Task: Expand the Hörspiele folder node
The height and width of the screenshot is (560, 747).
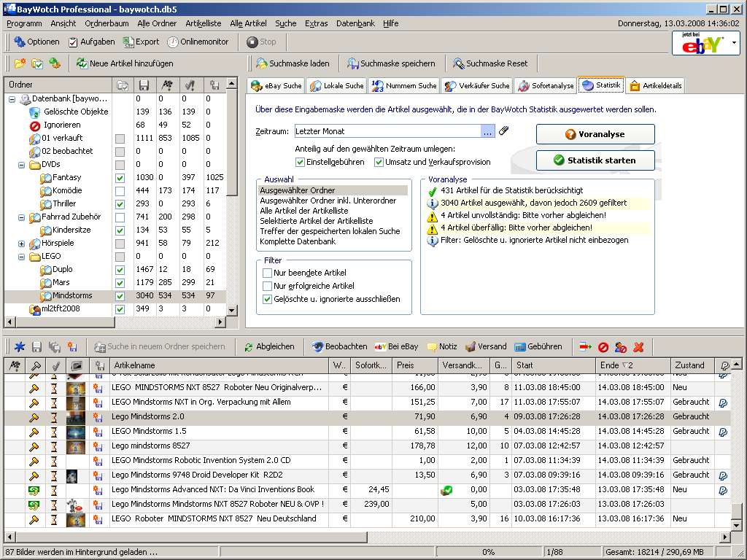Action: [21, 244]
